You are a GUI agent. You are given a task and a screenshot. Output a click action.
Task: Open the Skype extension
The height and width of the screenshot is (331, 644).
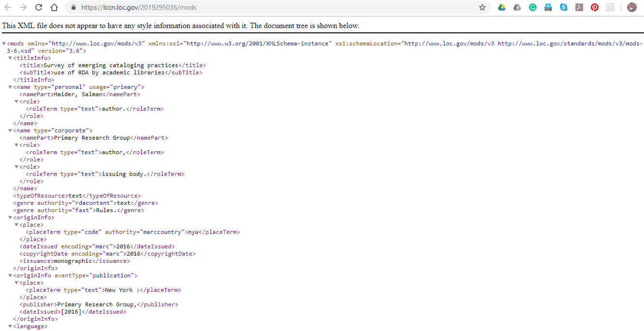[x=563, y=7]
